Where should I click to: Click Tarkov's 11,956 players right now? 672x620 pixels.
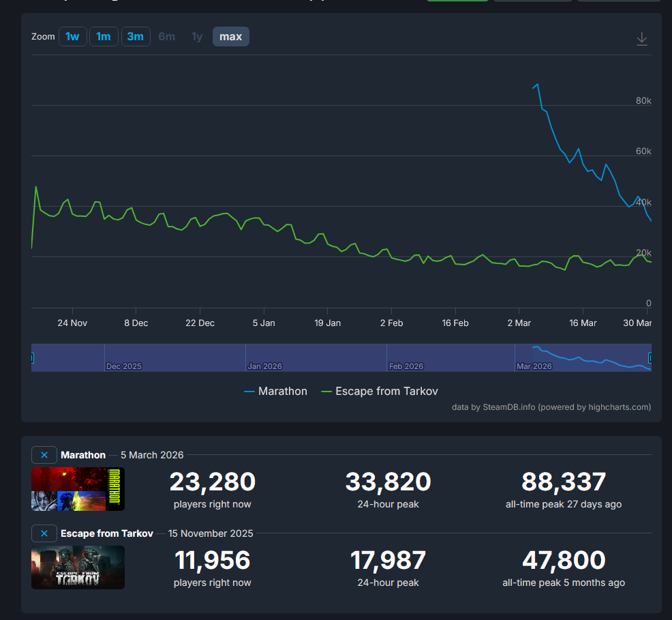click(213, 561)
